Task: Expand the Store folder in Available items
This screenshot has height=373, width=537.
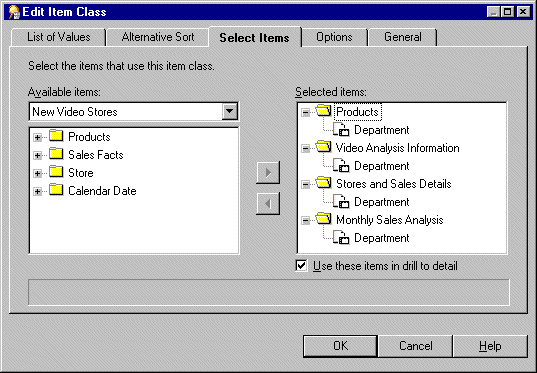Action: [37, 174]
